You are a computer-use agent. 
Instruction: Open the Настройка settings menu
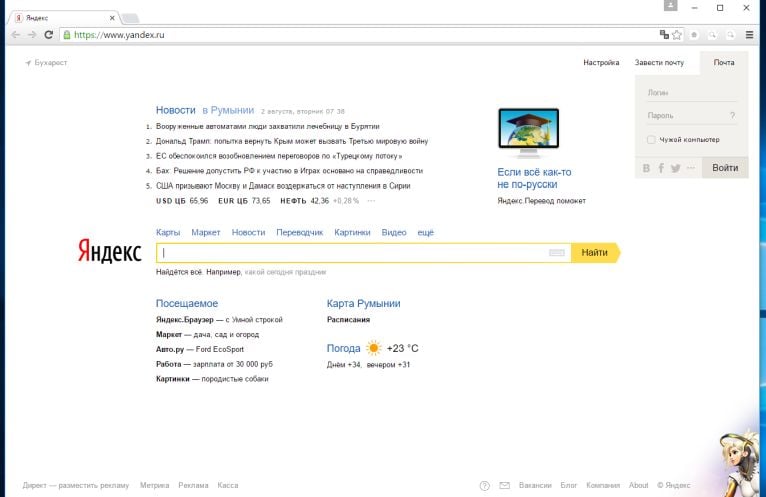(x=601, y=63)
